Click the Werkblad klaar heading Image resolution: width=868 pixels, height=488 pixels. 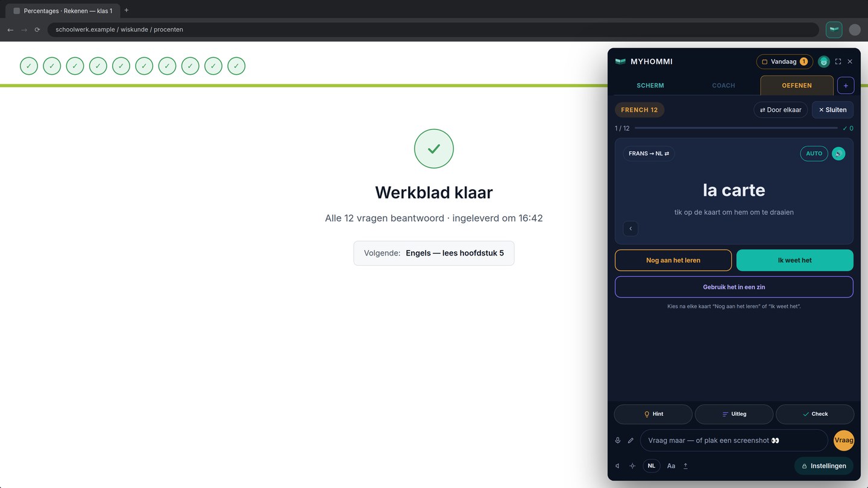pos(434,192)
